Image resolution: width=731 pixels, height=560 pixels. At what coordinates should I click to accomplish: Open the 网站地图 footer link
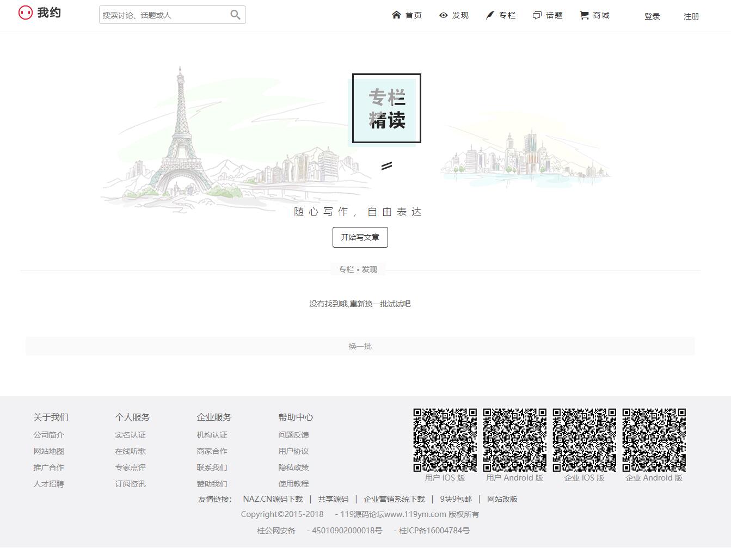(48, 451)
